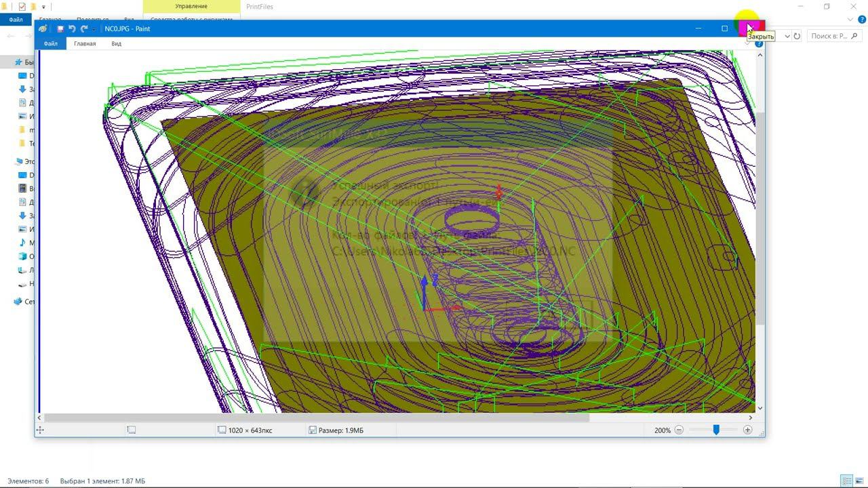Screen dimensions: 868x488
Task: Open Paint application icon menu
Action: point(43,28)
